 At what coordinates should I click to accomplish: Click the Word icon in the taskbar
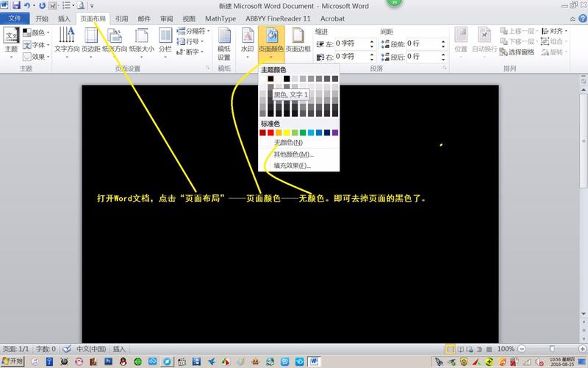314,361
